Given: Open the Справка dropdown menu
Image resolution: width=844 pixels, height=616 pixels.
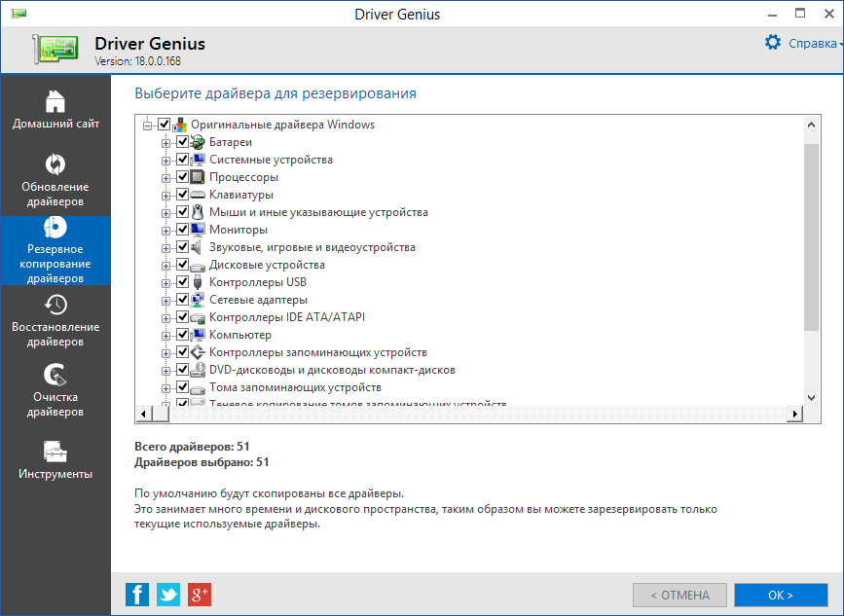Looking at the screenshot, I should click(816, 43).
